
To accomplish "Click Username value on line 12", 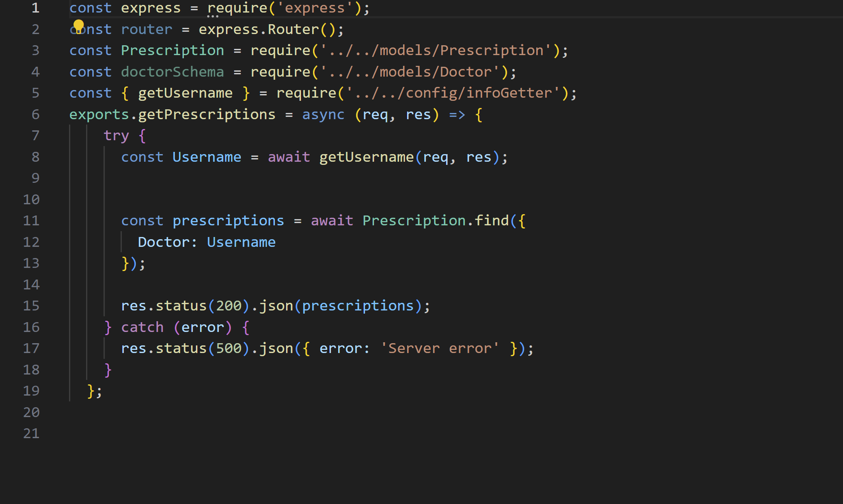I will click(x=241, y=242).
